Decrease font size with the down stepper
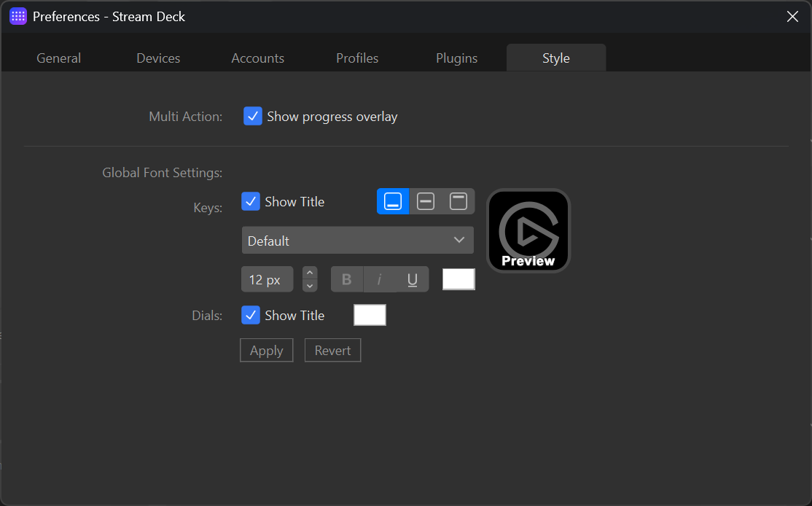This screenshot has width=812, height=506. click(309, 284)
